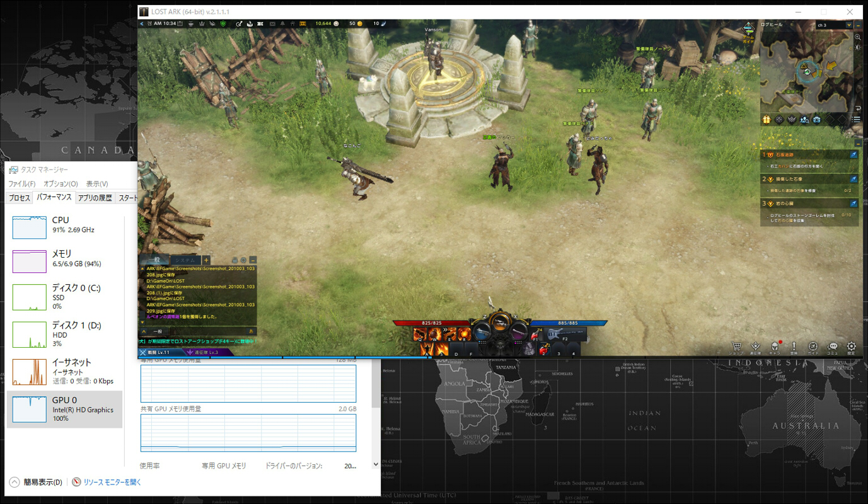Image resolution: width=868 pixels, height=504 pixels.
Task: Switch to simple view in Task Manager
Action: pyautogui.click(x=36, y=483)
